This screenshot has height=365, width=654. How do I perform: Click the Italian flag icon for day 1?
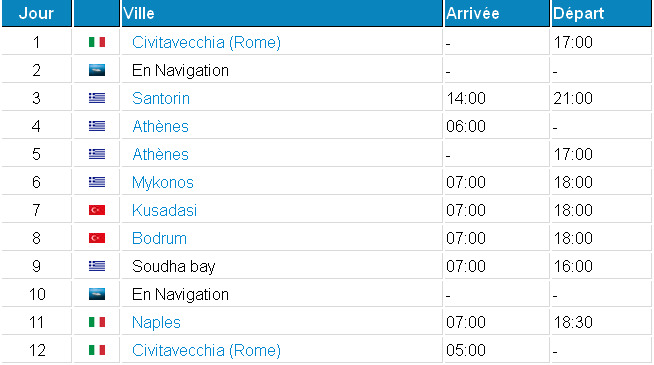(97, 42)
